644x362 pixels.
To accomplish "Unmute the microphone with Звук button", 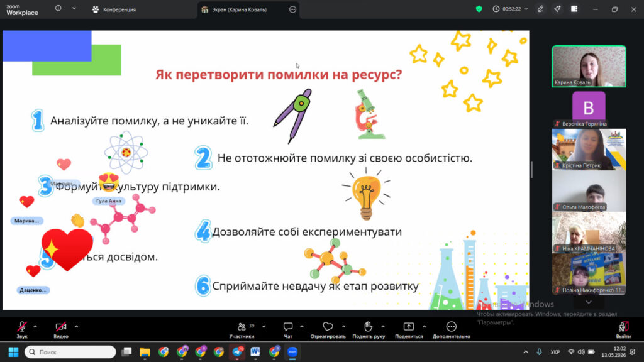I will coord(22,329).
